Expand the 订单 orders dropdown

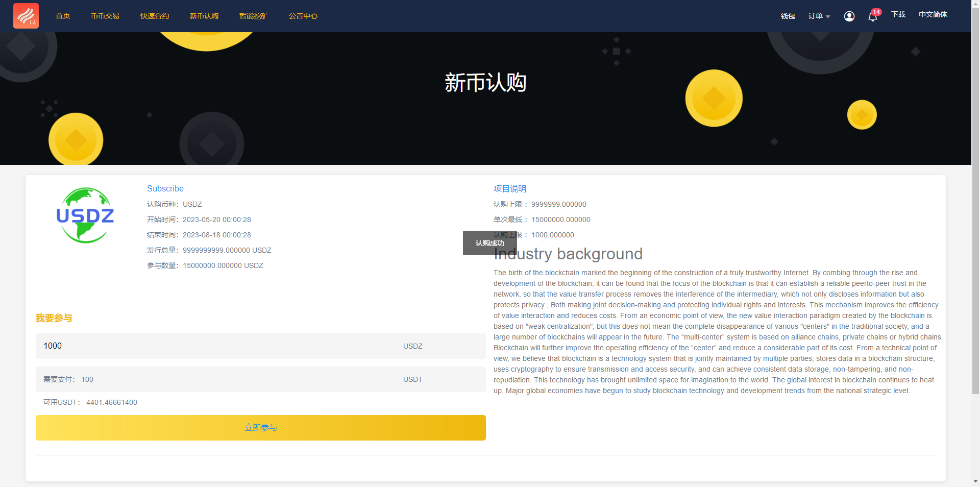click(x=819, y=16)
